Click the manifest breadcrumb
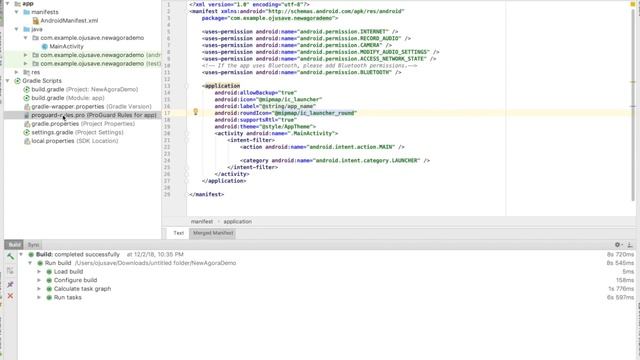 202,222
